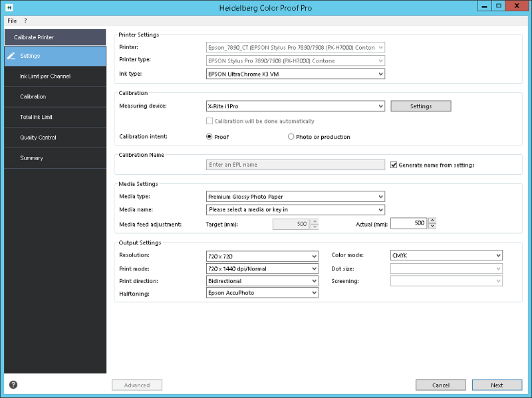Click the help question mark icon
Viewport: 532px width, 398px height.
pos(13,385)
